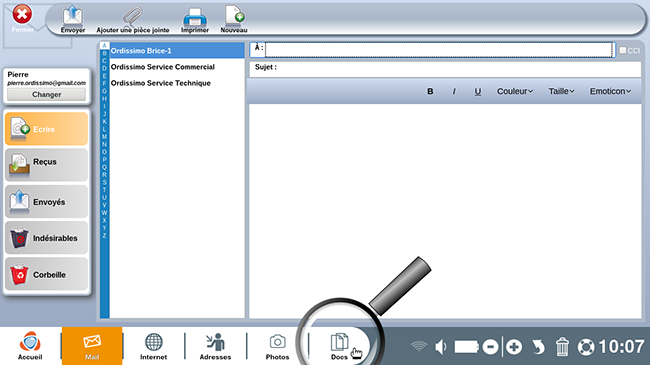Select contact Ordissimo Service Technique
The image size is (650, 365).
tap(177, 83)
